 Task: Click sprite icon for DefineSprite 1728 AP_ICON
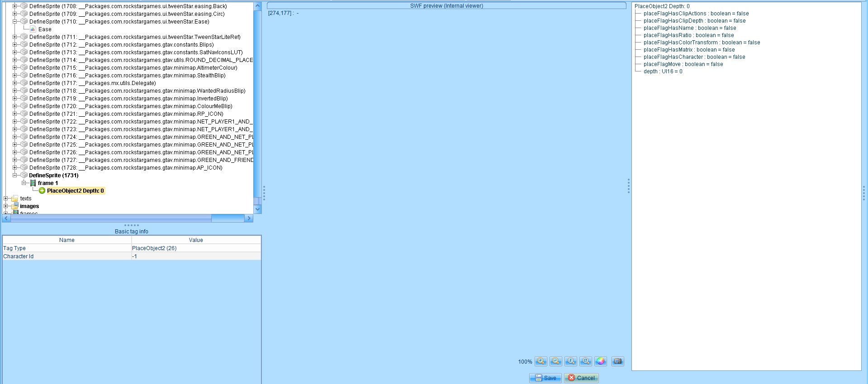(x=24, y=167)
